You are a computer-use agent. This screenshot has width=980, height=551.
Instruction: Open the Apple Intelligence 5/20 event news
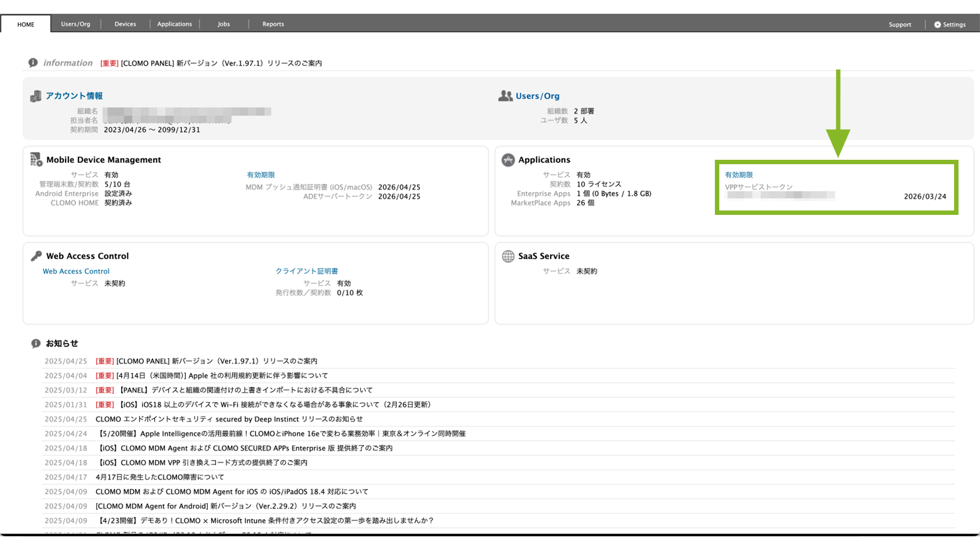click(x=281, y=434)
